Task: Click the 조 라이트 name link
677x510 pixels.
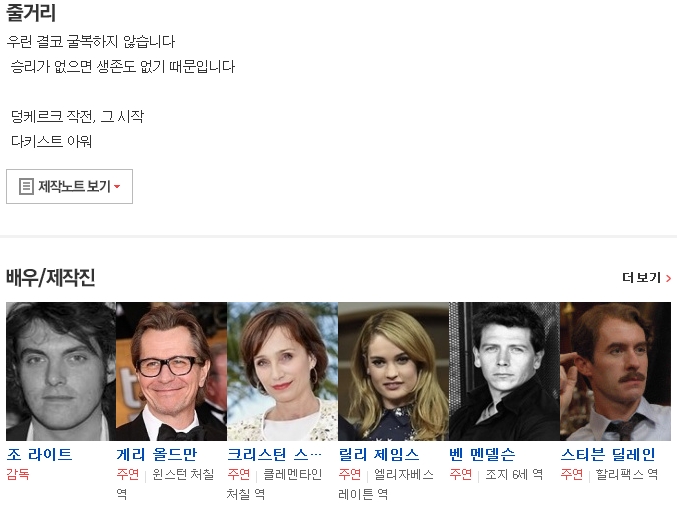Action: (39, 454)
